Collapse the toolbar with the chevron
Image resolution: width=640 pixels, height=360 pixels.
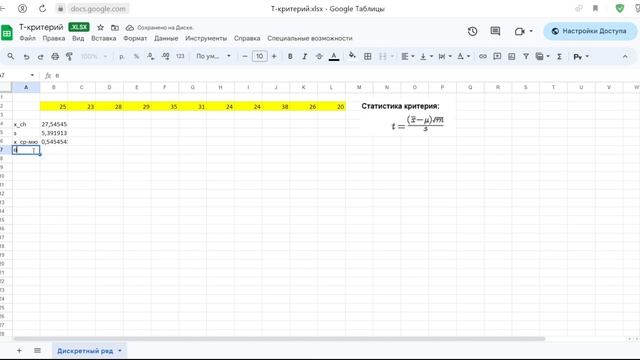[x=625, y=56]
